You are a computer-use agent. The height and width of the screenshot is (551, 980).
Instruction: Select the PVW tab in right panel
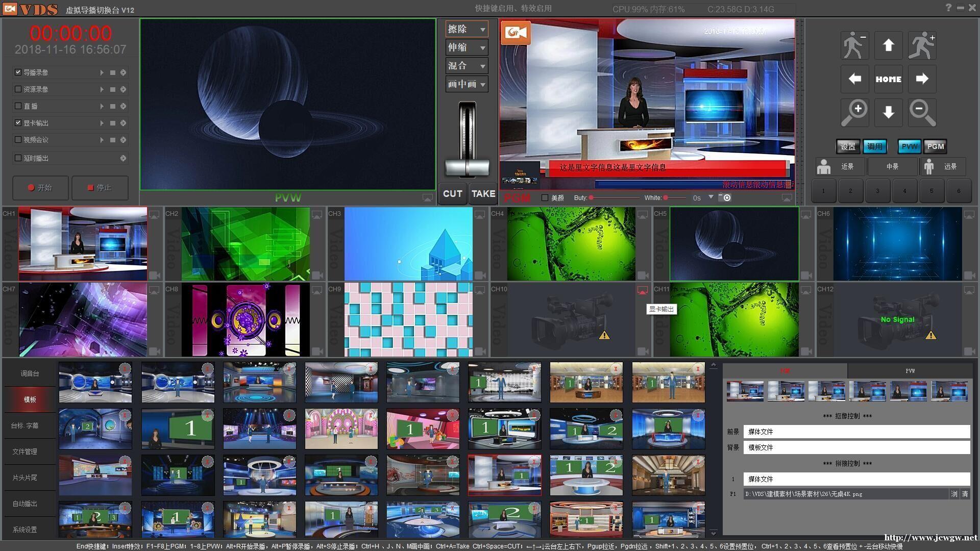(x=910, y=371)
